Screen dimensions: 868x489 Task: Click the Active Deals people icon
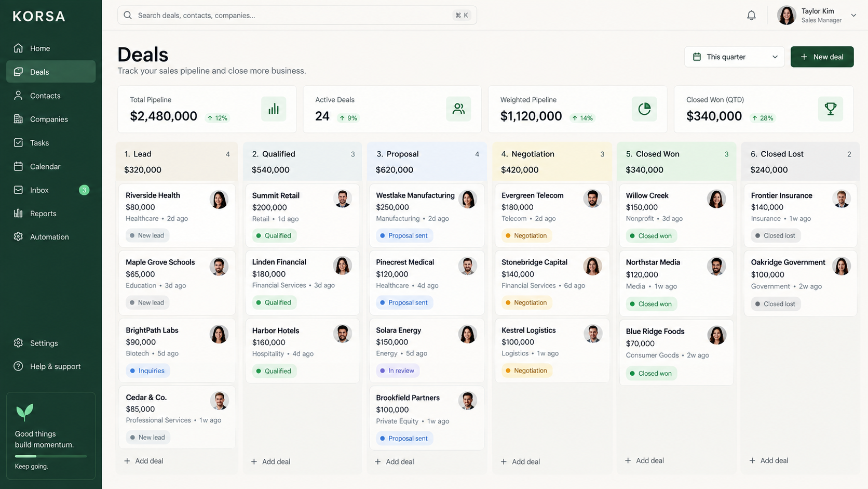point(458,109)
